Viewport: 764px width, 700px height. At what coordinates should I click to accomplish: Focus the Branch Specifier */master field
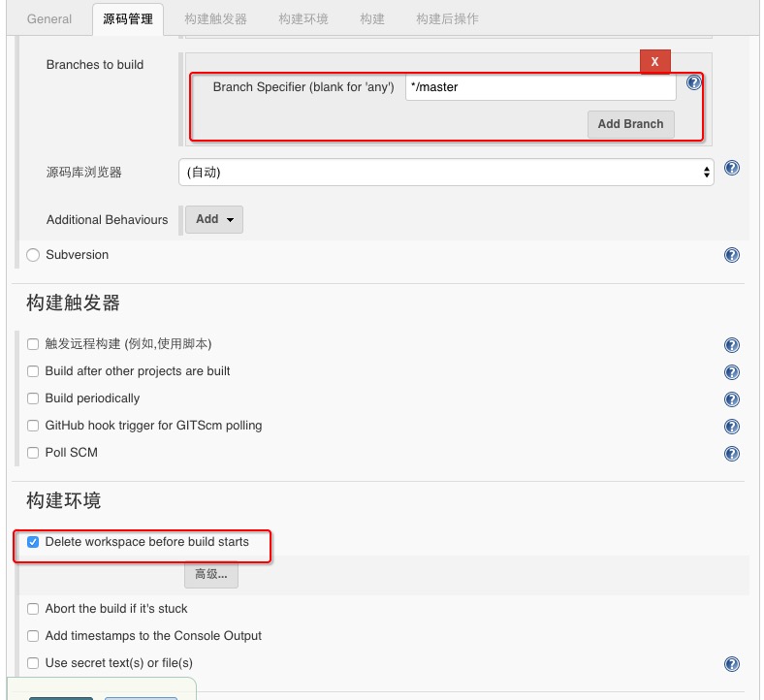[x=540, y=87]
